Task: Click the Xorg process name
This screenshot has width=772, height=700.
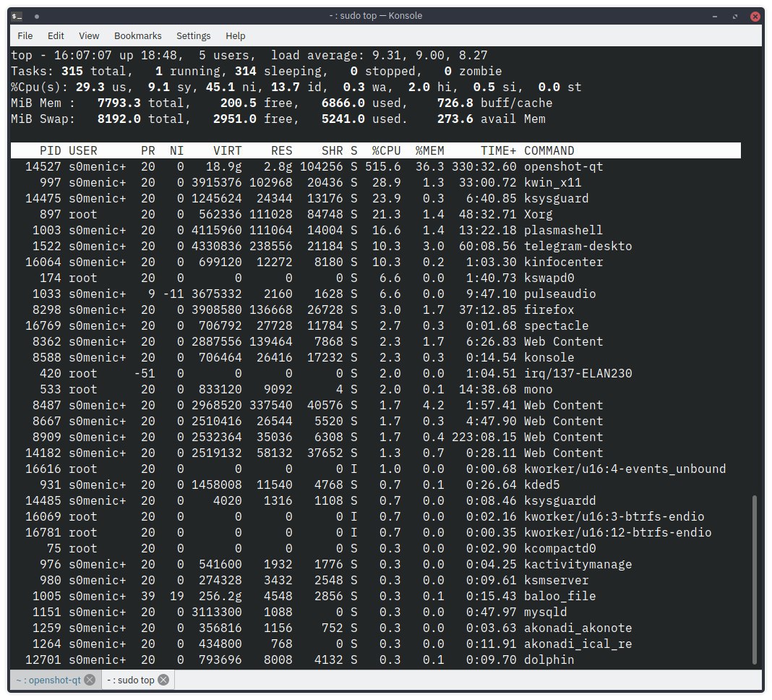Action: [x=538, y=214]
